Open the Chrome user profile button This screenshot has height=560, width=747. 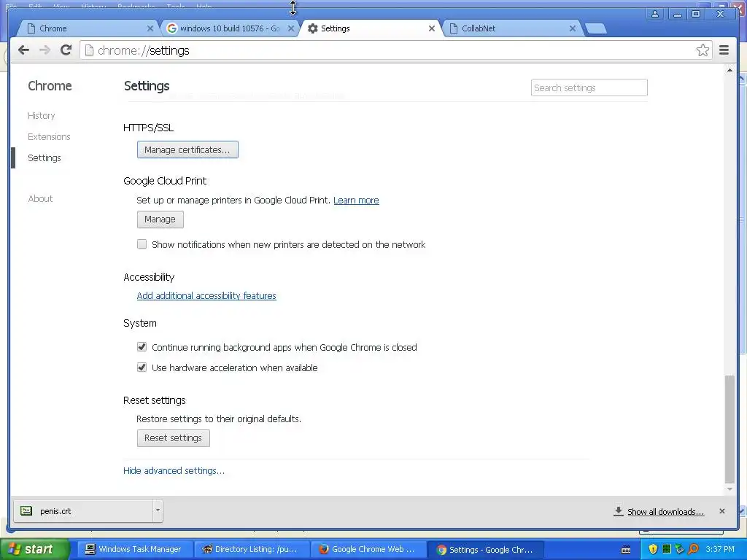pos(655,15)
